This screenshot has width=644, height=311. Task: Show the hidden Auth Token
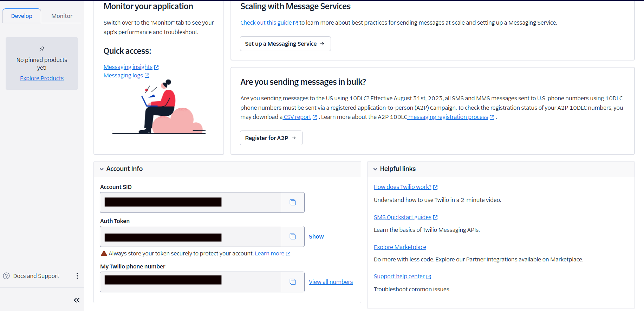(316, 236)
